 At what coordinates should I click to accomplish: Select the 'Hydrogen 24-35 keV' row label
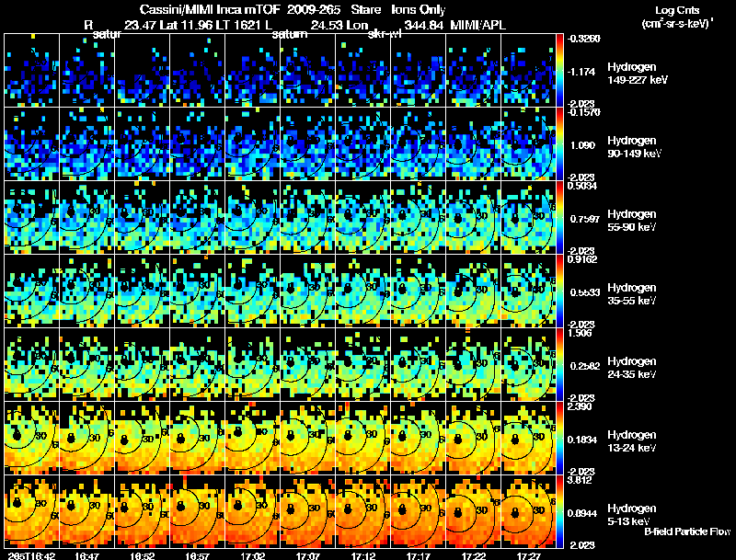click(632, 368)
